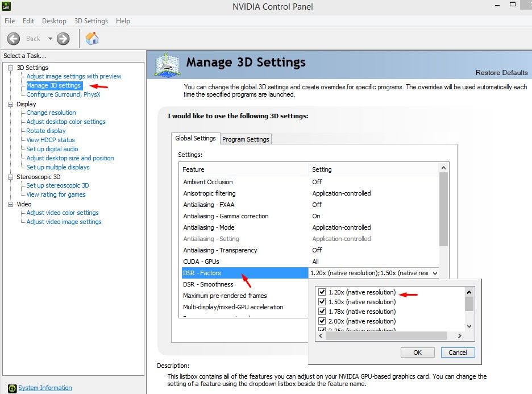Image resolution: width=532 pixels, height=394 pixels.
Task: Open the 3D Settings menu
Action: coord(91,21)
